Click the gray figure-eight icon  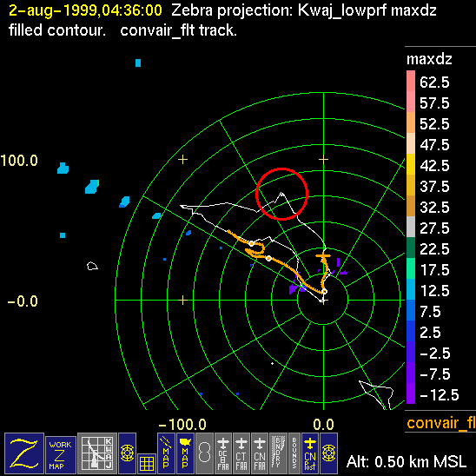204,453
